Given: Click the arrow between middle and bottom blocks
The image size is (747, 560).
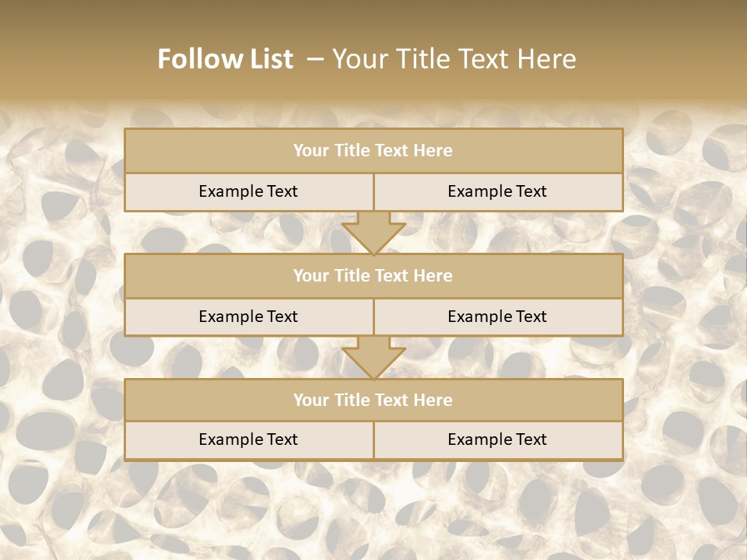Looking at the screenshot, I should [x=373, y=357].
